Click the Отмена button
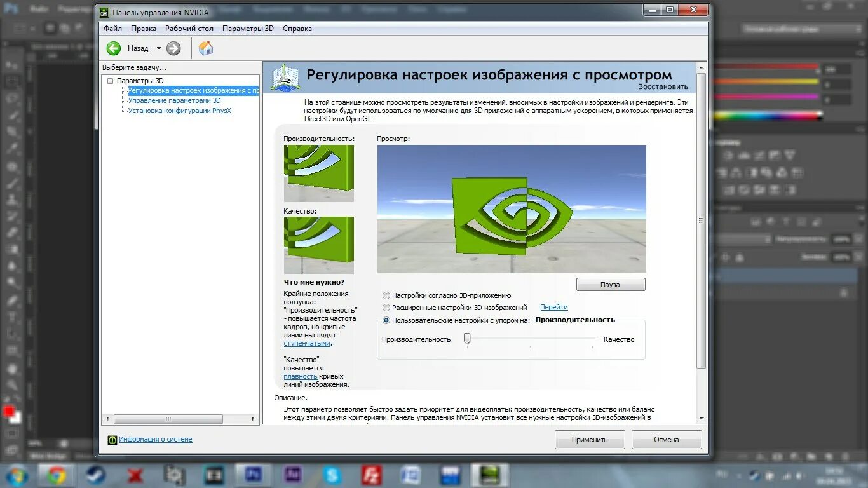 pyautogui.click(x=667, y=440)
